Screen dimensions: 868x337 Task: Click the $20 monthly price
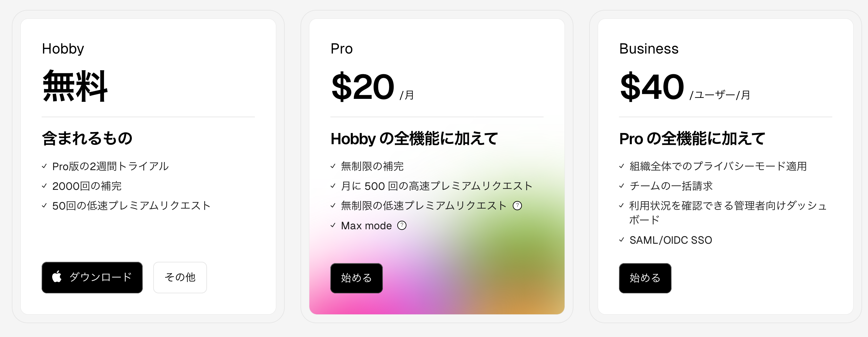coord(372,87)
